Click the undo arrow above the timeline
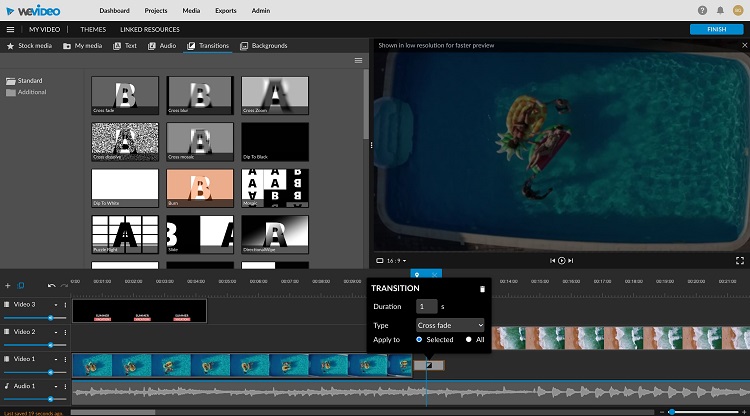 (52, 286)
